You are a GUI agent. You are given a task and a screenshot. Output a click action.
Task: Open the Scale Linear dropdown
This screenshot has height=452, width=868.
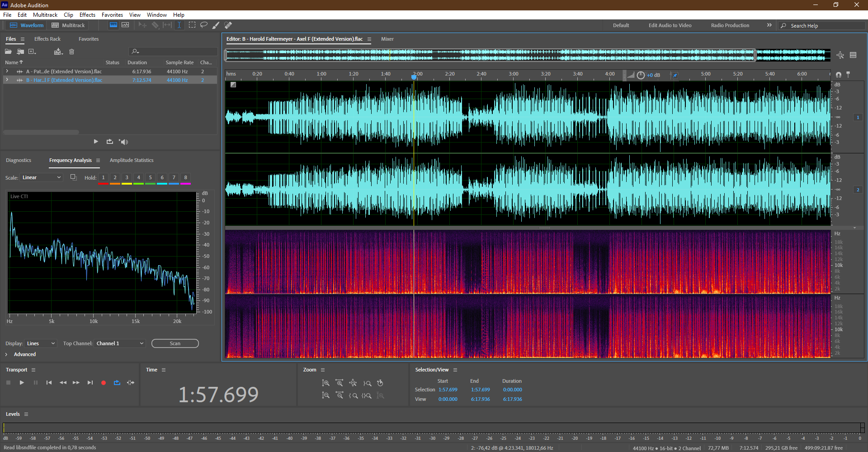(41, 177)
